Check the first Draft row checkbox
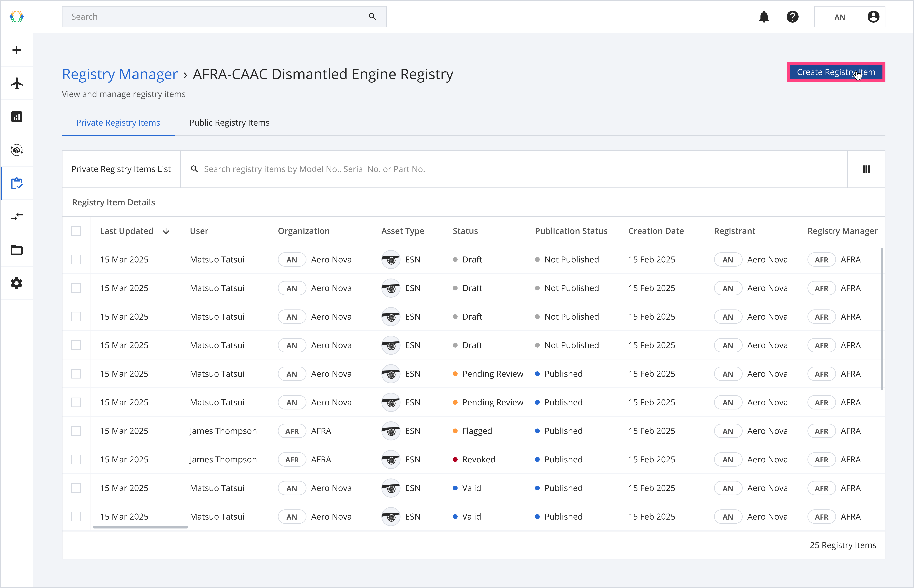The height and width of the screenshot is (588, 914). pos(76,260)
